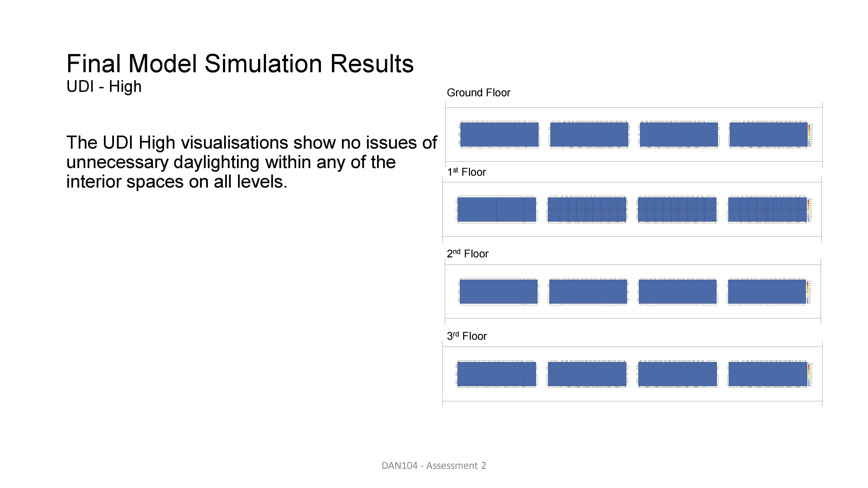
Task: Click the second 2nd Floor building block
Action: [588, 292]
